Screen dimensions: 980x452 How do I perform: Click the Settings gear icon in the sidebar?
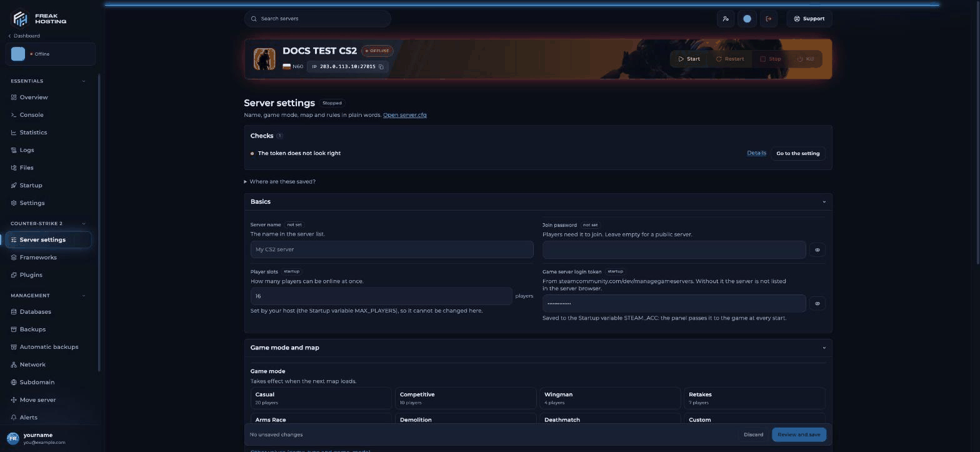pyautogui.click(x=14, y=203)
